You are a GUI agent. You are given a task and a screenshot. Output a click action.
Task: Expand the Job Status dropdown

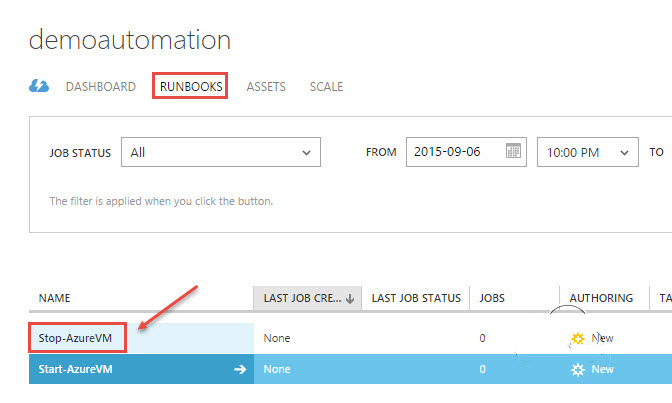(221, 152)
